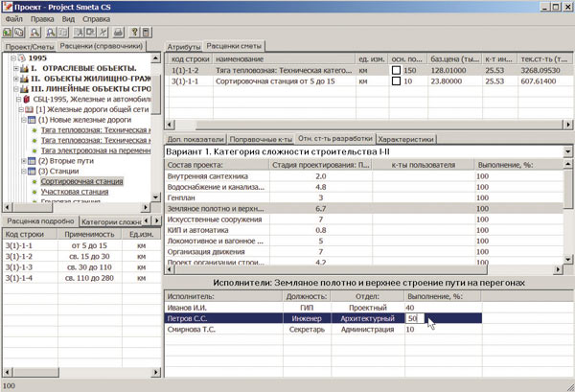Viewport: 575px width, 392px height.
Task: Click the app icon in the title bar
Action: [x=7, y=7]
